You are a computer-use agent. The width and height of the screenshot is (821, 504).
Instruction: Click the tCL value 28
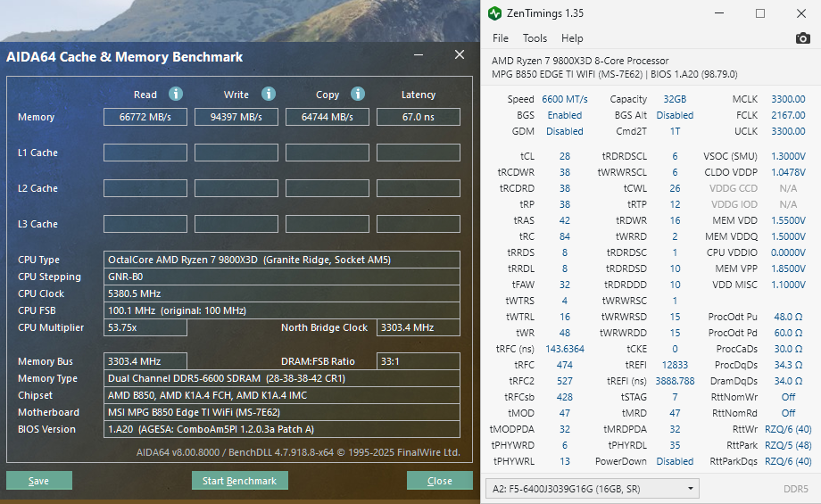point(564,156)
